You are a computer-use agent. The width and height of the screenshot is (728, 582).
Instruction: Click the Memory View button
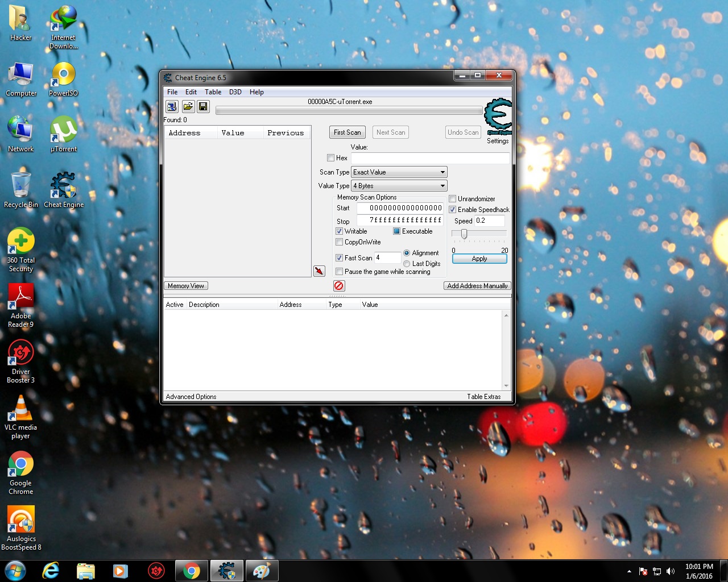tap(186, 286)
